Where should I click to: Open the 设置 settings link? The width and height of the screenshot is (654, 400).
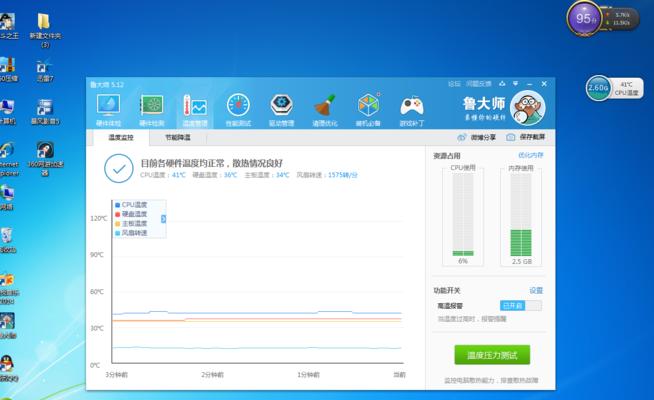[x=536, y=290]
